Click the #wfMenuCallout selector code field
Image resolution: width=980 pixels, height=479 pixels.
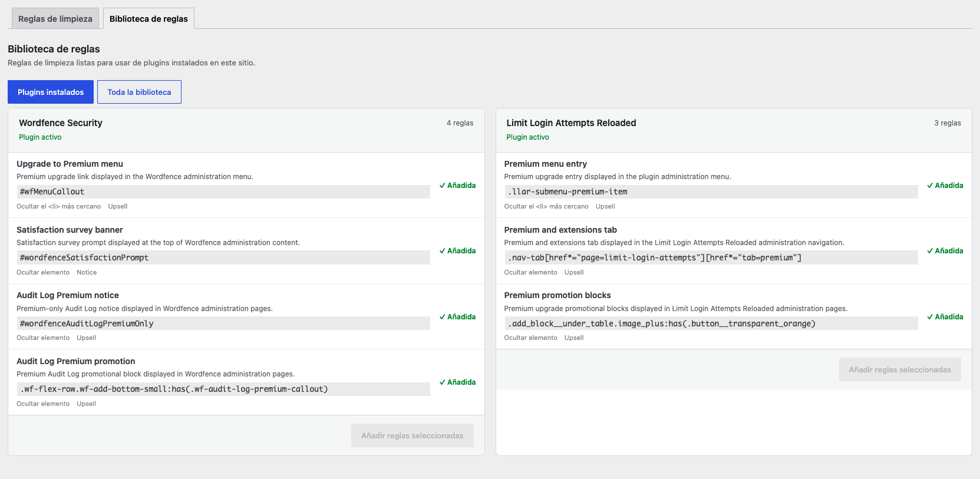coord(223,191)
